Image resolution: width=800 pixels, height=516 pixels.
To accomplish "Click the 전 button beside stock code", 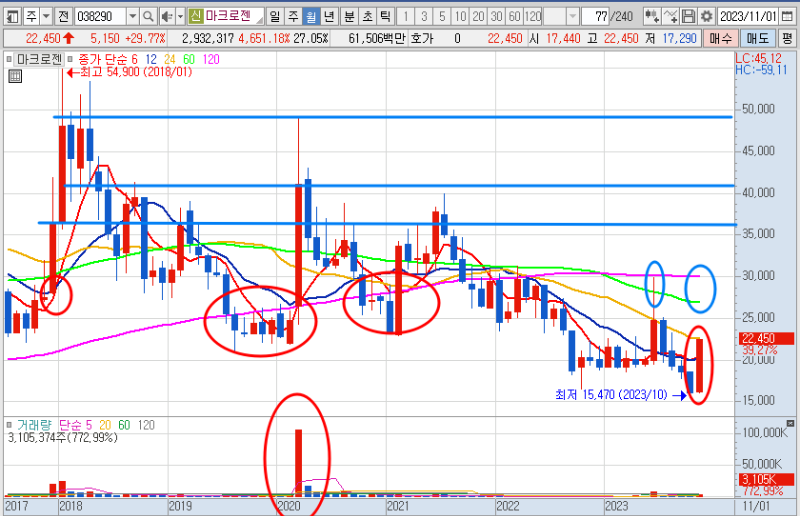I will [63, 17].
